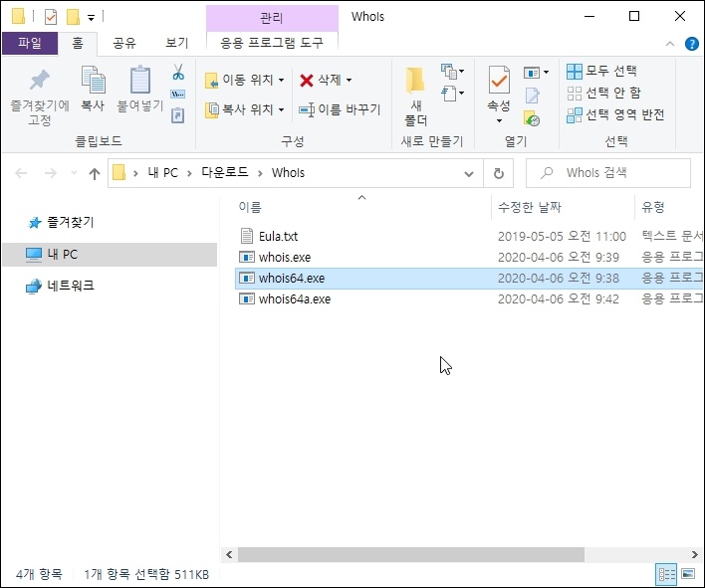705x588 pixels.
Task: Open 응용 프로그램 도구 tab
Action: (272, 43)
